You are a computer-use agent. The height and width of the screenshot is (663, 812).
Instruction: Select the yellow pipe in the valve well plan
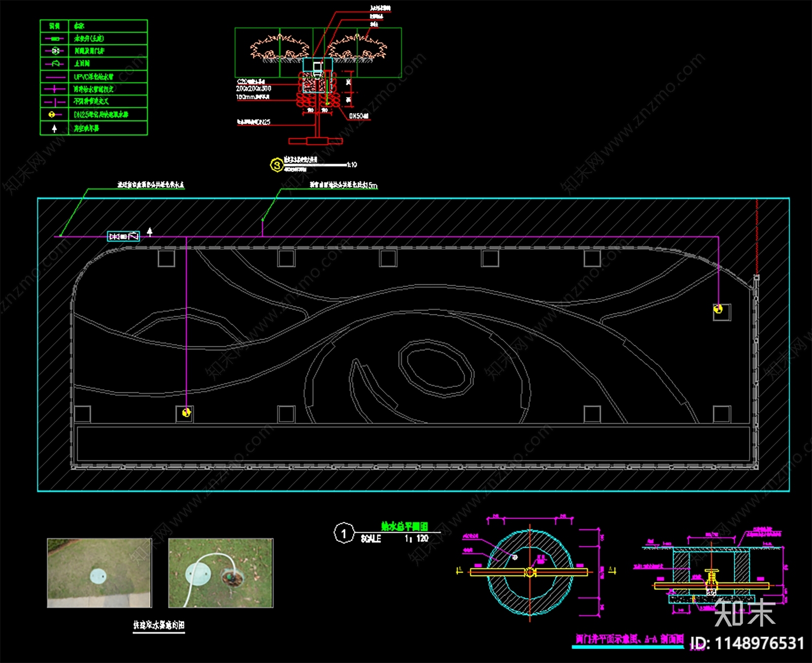(529, 572)
